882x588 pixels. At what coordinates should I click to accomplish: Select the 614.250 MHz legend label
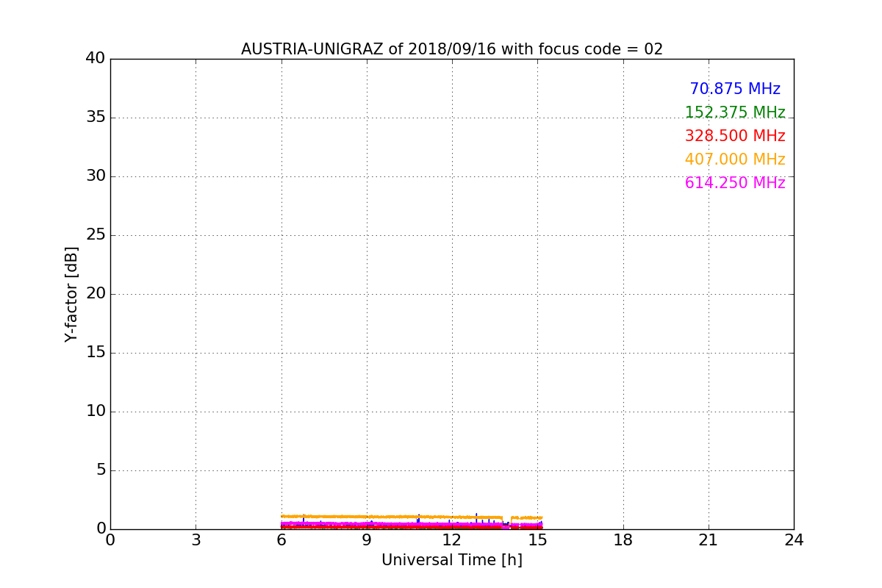coord(735,183)
